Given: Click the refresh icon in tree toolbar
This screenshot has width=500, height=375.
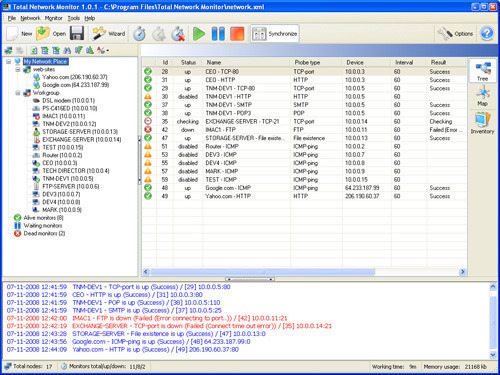Looking at the screenshot, I should (x=34, y=50).
